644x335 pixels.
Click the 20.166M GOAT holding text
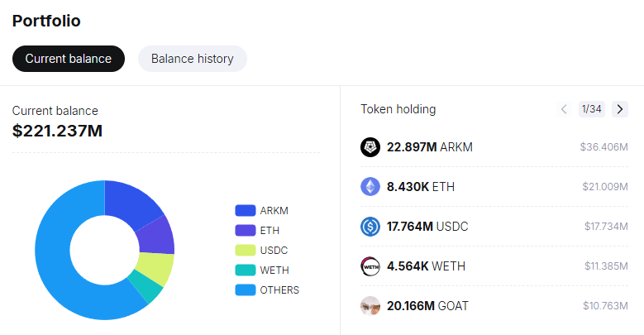427,306
